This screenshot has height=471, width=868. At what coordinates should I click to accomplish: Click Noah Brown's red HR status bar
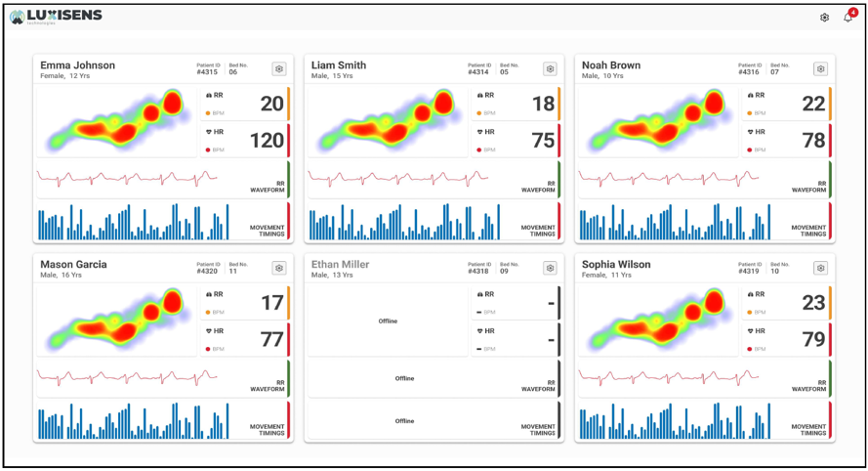click(831, 141)
